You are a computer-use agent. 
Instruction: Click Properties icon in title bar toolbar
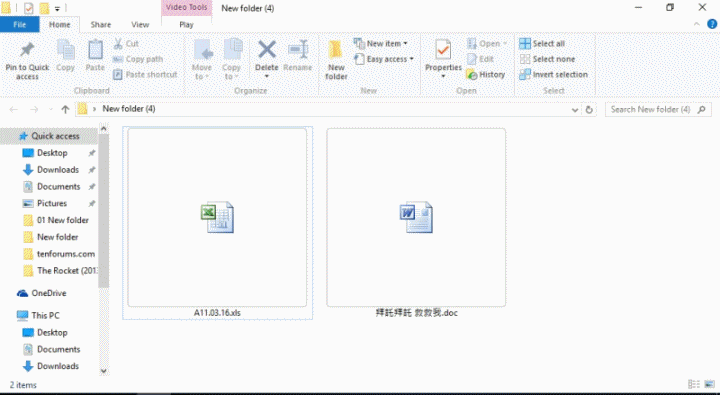pyautogui.click(x=28, y=8)
